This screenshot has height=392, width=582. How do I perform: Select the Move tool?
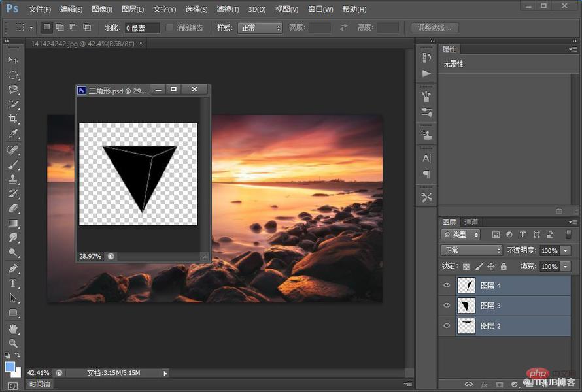[x=13, y=59]
